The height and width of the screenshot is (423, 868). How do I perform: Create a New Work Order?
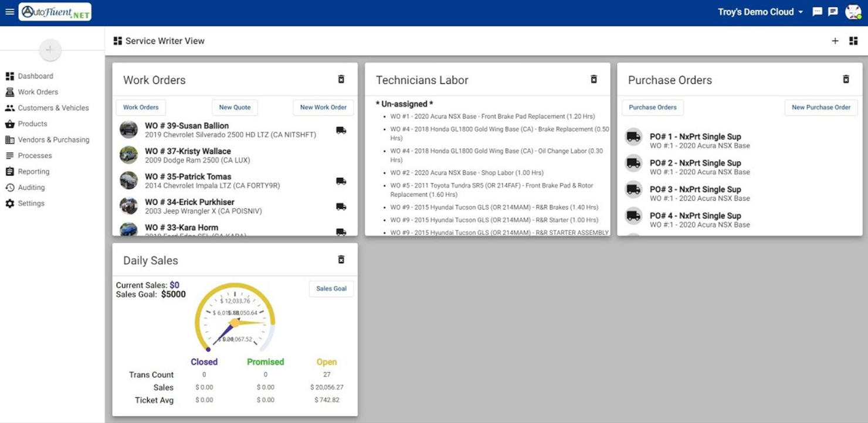(323, 107)
